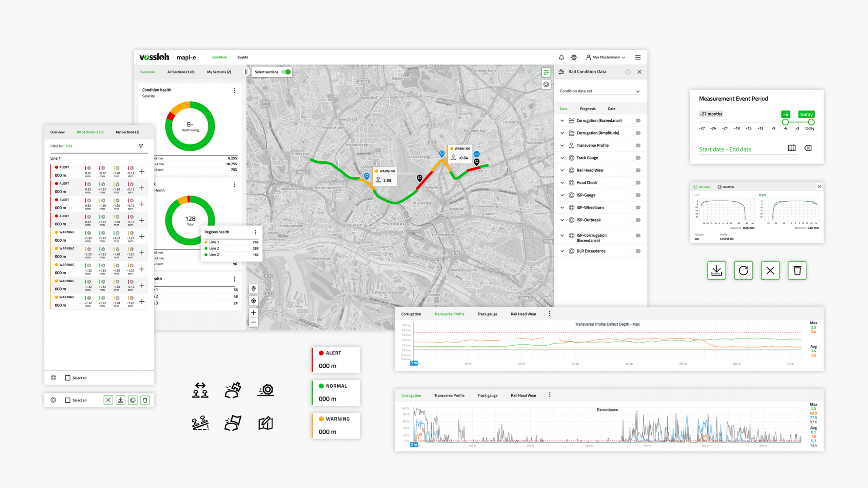Click the large refresh icon button
The width and height of the screenshot is (868, 488).
743,270
